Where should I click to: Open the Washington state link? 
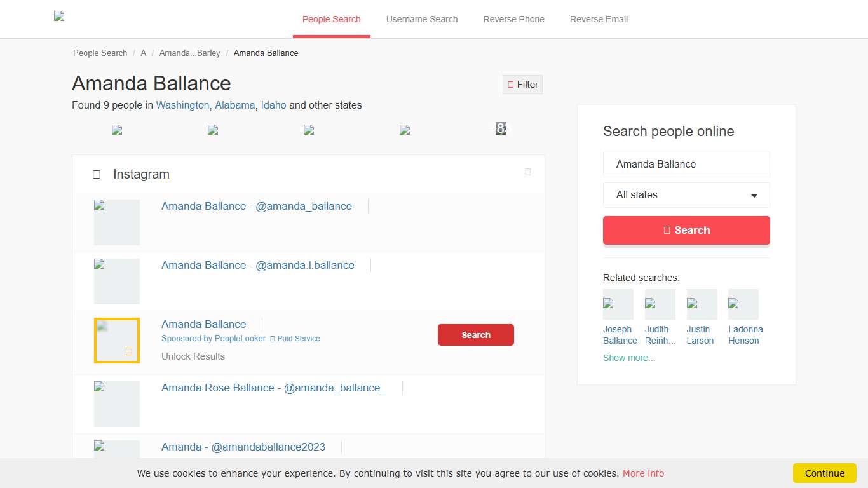182,105
